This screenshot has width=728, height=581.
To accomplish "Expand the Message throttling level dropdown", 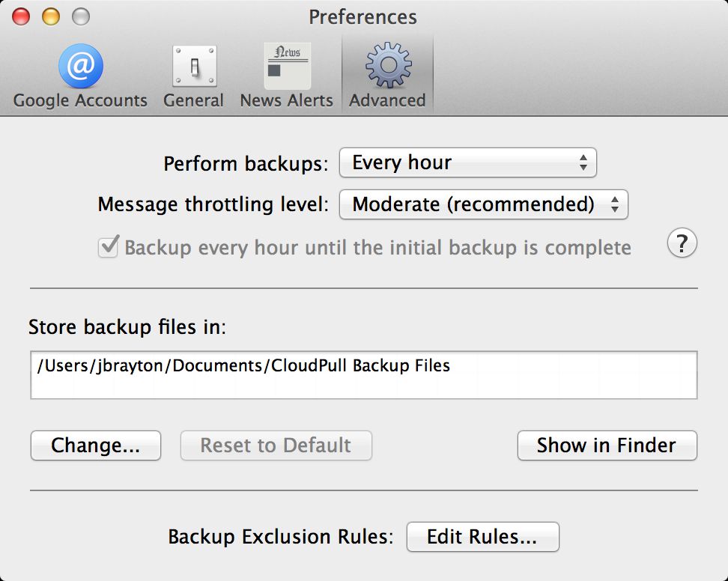I will (484, 204).
